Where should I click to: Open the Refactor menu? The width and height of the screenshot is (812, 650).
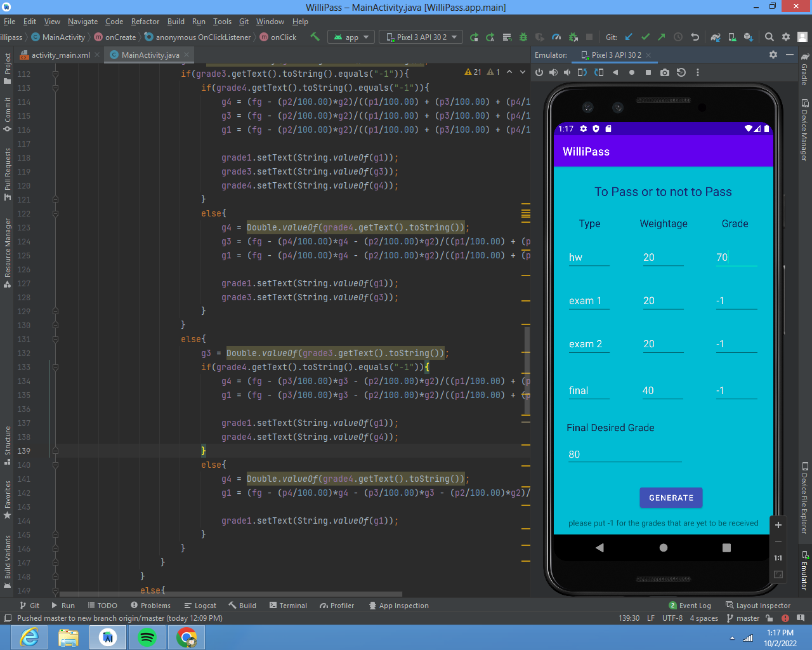tap(145, 22)
